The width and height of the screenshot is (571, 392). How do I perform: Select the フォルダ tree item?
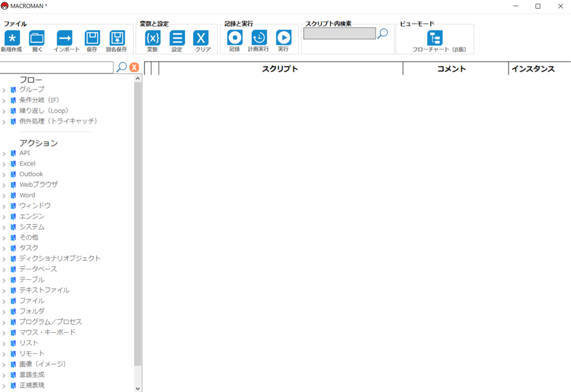coord(32,311)
